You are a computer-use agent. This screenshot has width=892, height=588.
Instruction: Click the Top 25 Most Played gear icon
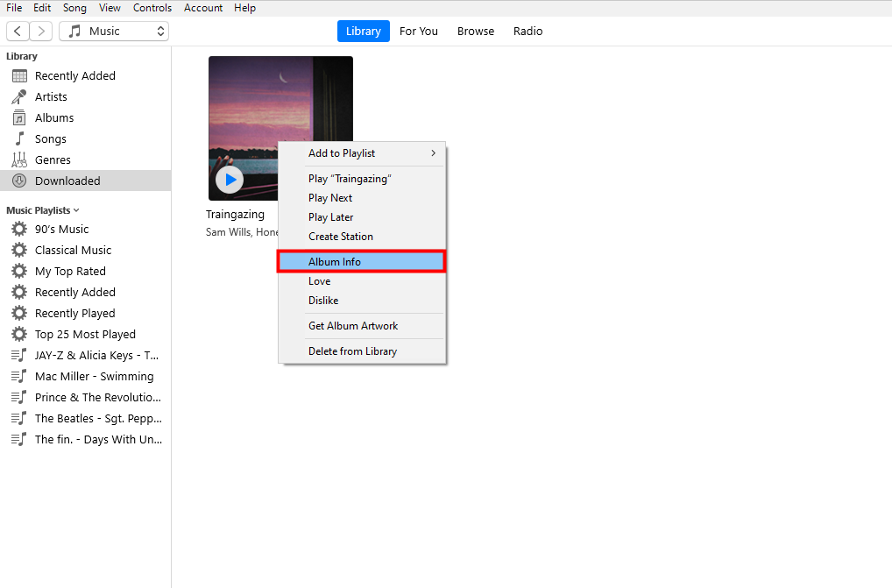click(x=19, y=335)
